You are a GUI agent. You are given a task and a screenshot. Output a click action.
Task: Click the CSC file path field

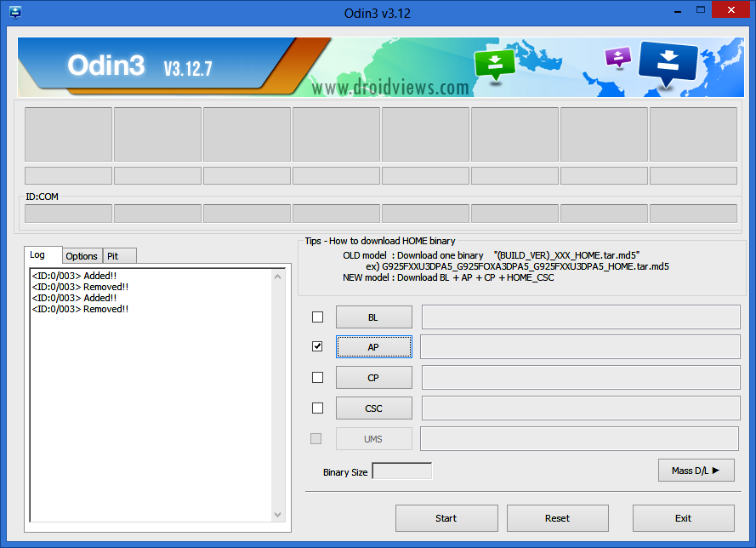[x=581, y=408]
